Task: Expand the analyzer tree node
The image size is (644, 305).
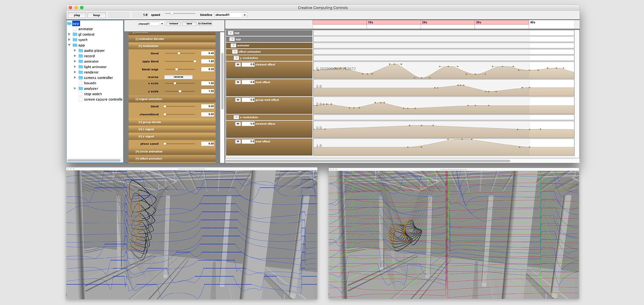Action: click(75, 88)
